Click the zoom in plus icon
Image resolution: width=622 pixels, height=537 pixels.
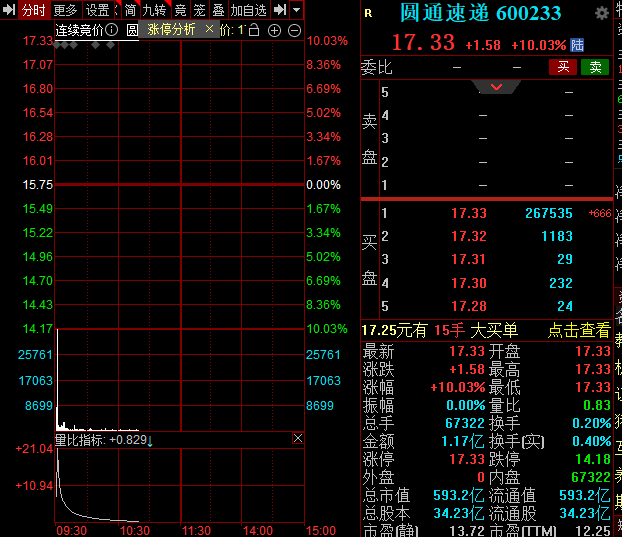(x=275, y=30)
